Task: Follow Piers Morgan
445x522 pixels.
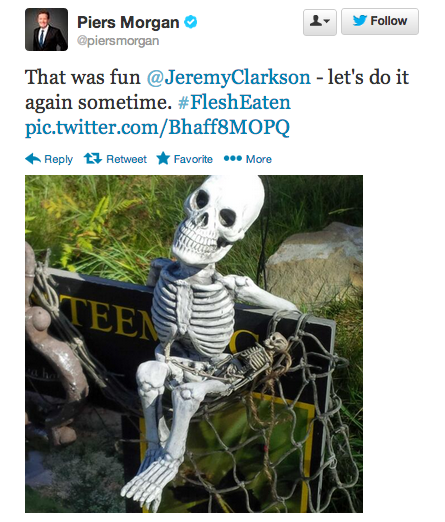Action: click(x=380, y=22)
